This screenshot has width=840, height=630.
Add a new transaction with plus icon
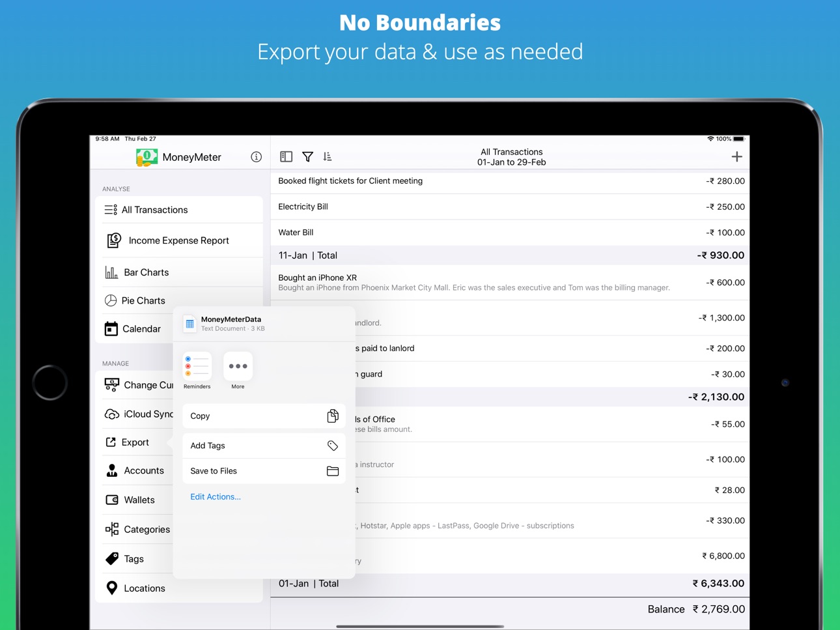tap(736, 156)
